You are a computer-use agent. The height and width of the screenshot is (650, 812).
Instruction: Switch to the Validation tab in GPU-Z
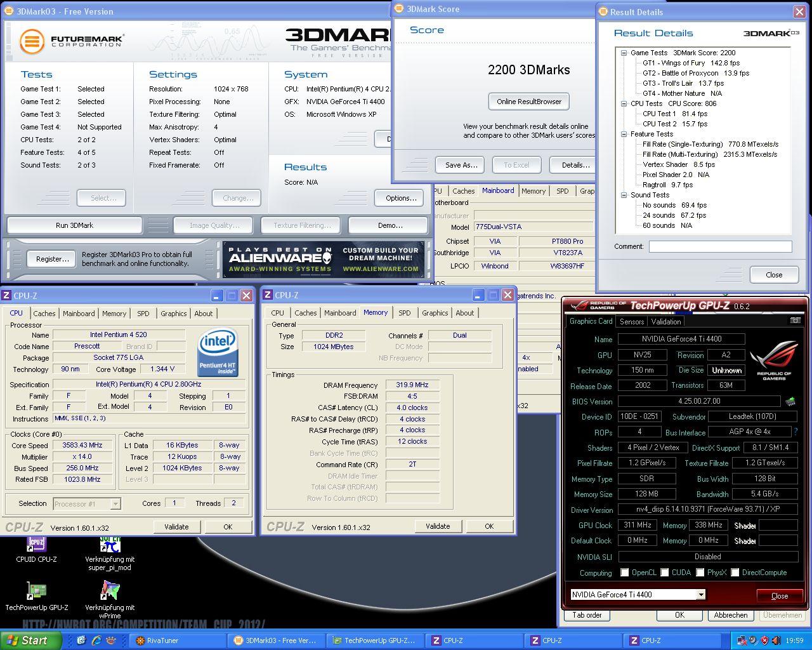point(666,322)
